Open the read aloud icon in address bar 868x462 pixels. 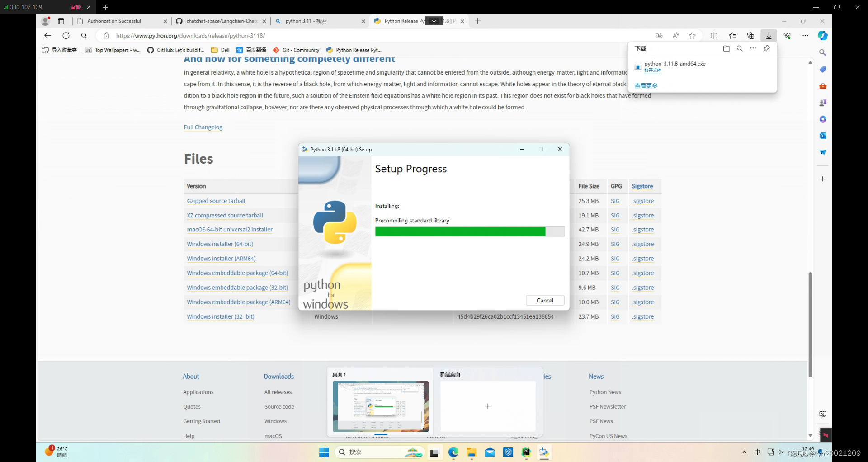[675, 36]
